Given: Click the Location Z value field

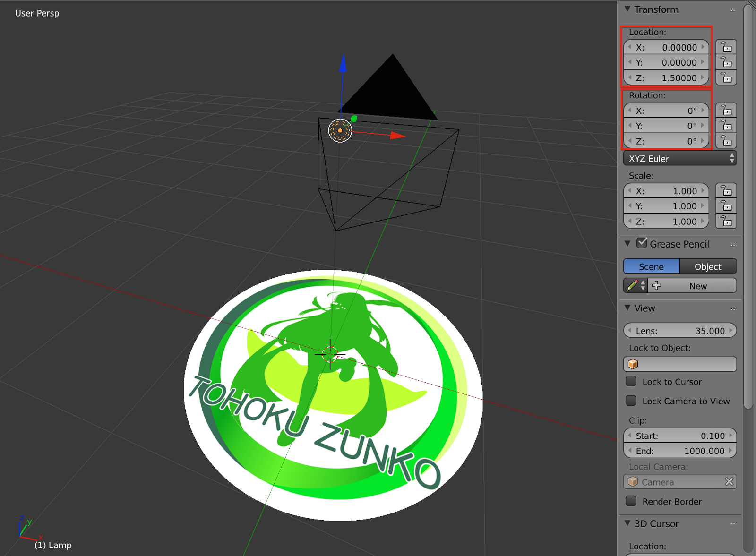Looking at the screenshot, I should pos(666,77).
